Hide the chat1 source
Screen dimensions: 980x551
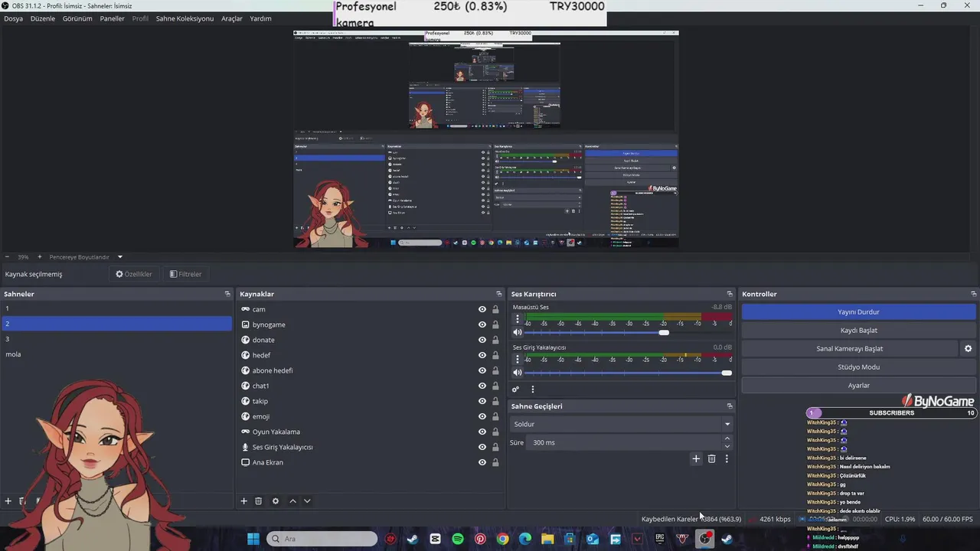coord(482,386)
